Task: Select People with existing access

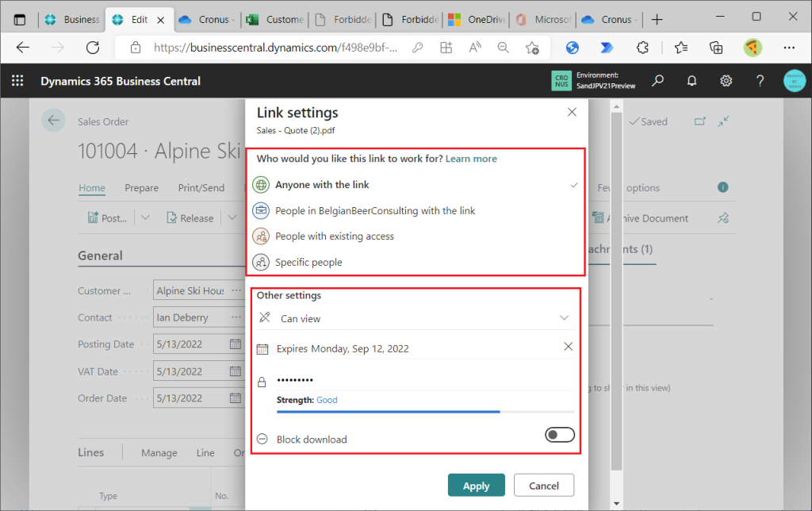Action: click(415, 236)
